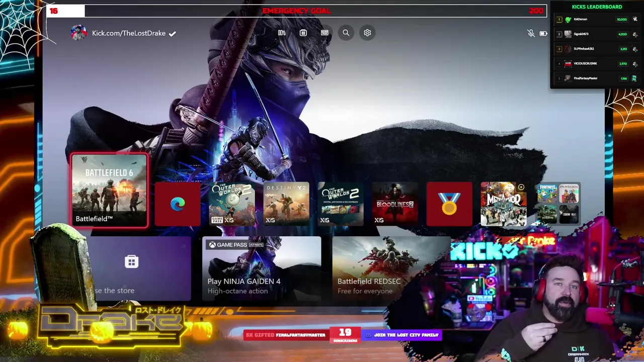Image resolution: width=644 pixels, height=362 pixels.
Task: Open the Fortnite games group tile
Action: pyautogui.click(x=558, y=204)
